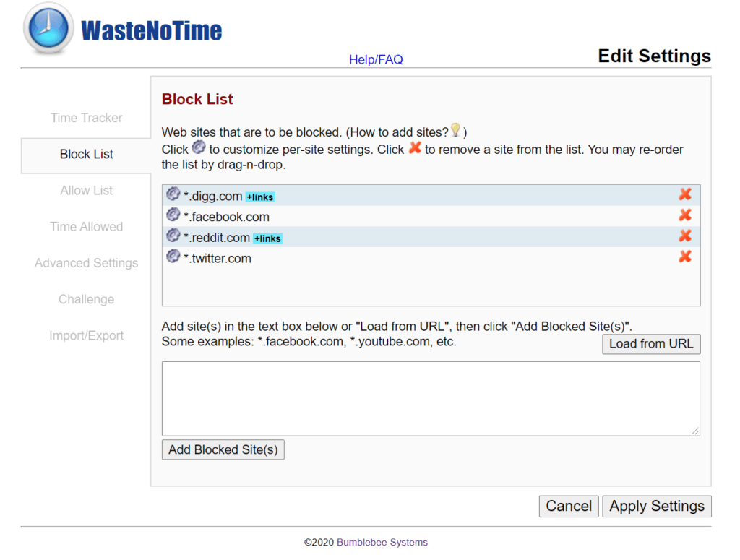Click the Block List heading

[197, 99]
